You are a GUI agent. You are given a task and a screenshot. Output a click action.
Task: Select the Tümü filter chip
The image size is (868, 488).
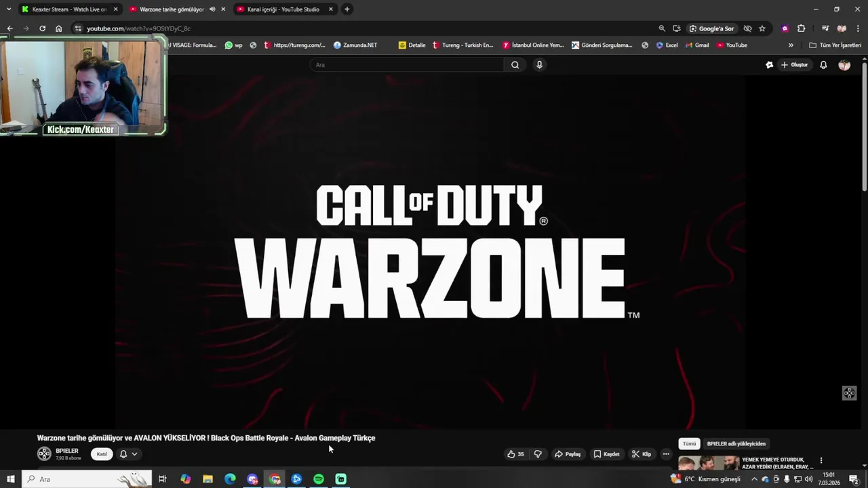[x=689, y=444]
